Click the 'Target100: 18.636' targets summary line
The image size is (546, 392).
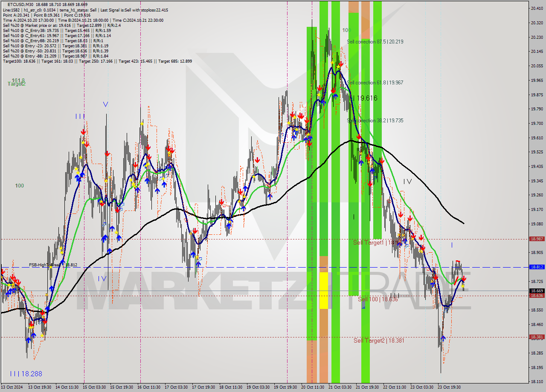click(97, 61)
